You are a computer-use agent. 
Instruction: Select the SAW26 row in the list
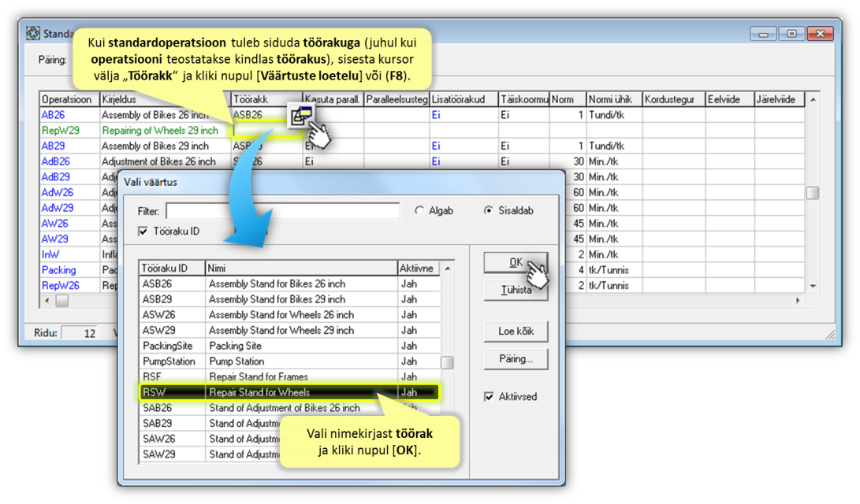coord(289,439)
